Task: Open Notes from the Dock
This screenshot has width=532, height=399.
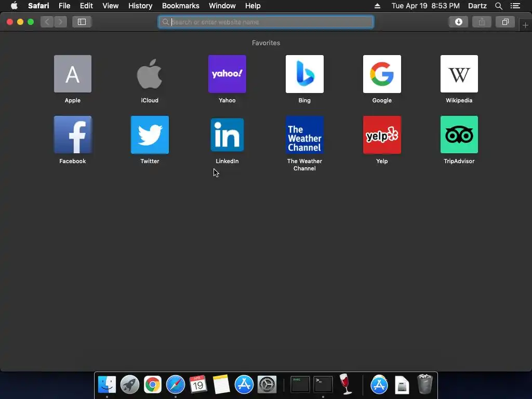Action: point(221,385)
